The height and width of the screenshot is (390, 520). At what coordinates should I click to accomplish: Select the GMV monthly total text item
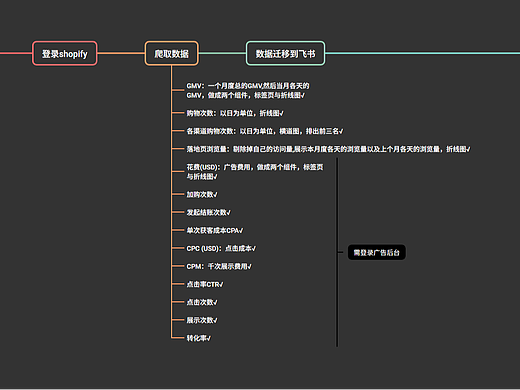pos(248,90)
